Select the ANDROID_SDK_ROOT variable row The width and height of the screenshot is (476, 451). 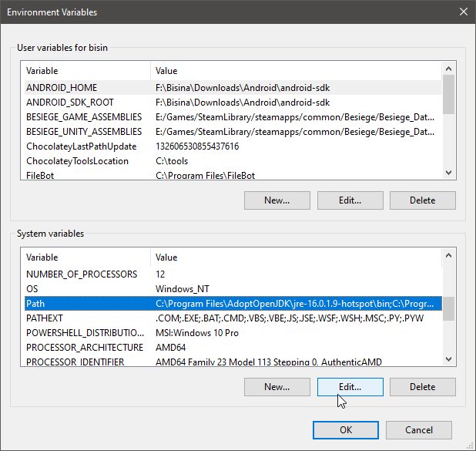(x=233, y=103)
